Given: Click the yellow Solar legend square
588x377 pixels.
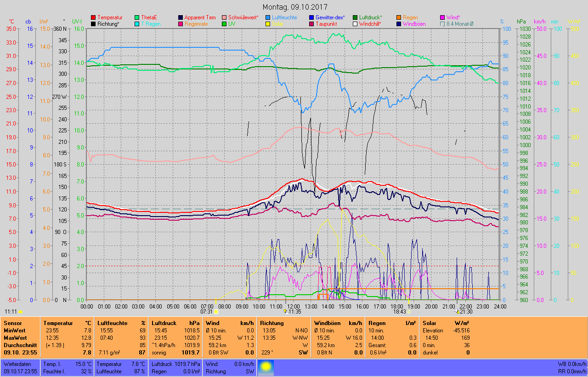Looking at the screenshot, I should [268, 24].
